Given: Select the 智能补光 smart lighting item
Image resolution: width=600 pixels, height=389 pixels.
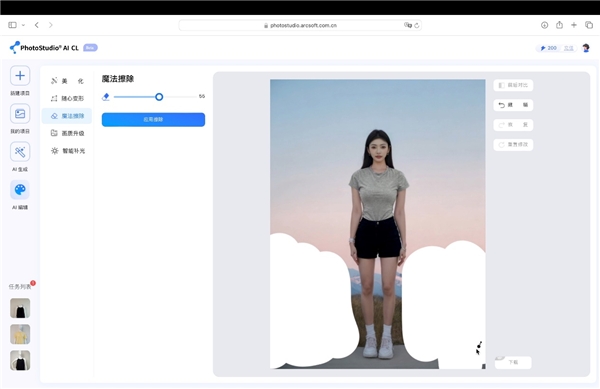Looking at the screenshot, I should (67, 151).
